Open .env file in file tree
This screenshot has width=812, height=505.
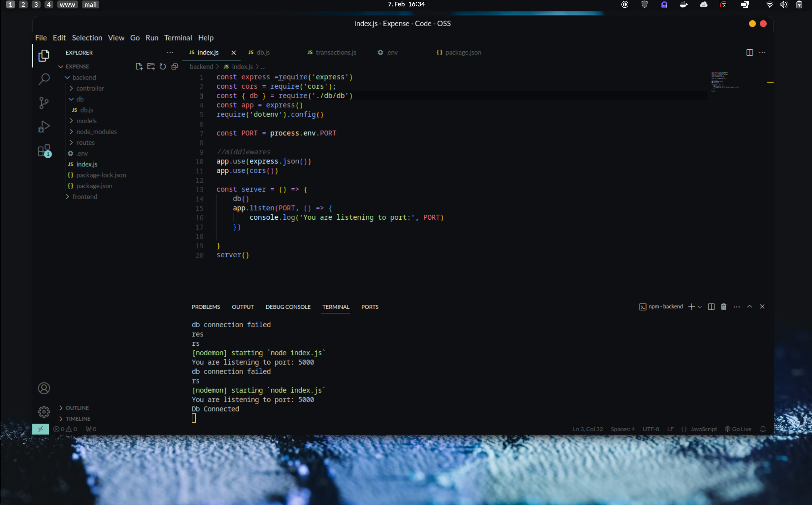(x=82, y=153)
